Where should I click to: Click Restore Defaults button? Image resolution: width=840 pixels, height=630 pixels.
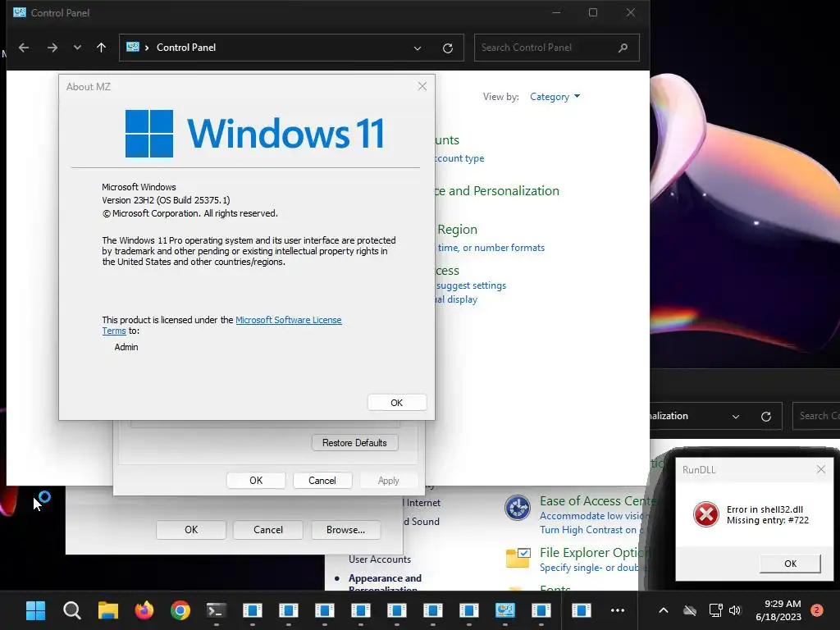[x=354, y=442]
